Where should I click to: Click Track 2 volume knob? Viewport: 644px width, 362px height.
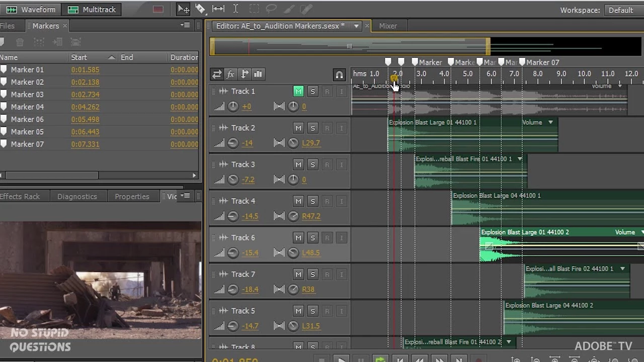pos(233,143)
